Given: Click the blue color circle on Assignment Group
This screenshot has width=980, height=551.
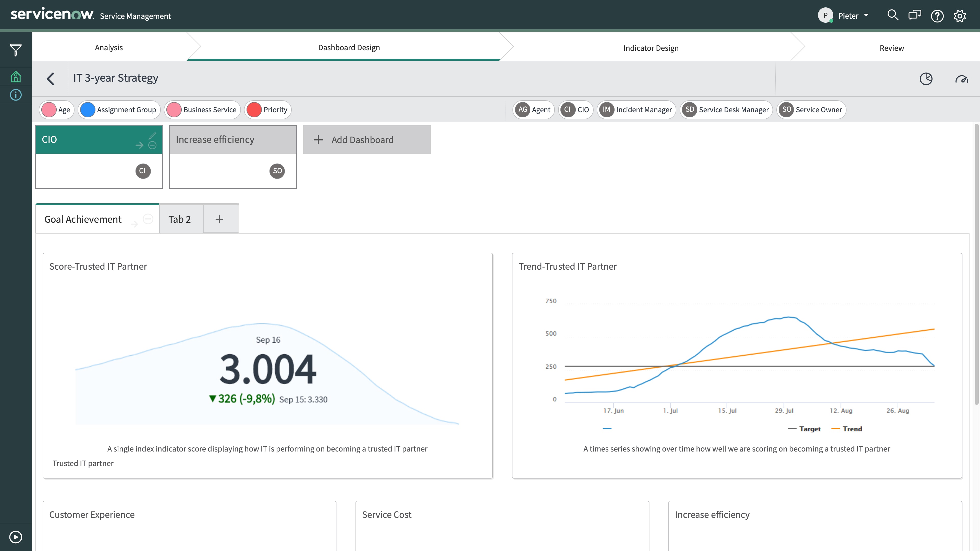Looking at the screenshot, I should [x=88, y=109].
